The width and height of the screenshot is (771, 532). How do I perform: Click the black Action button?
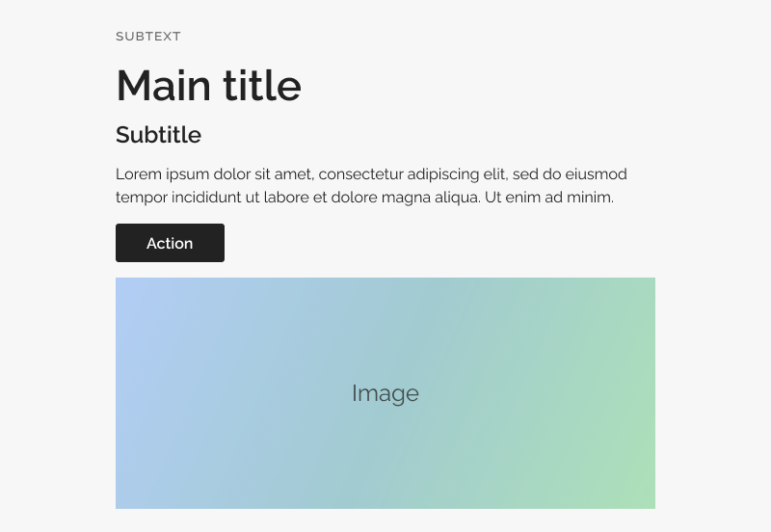pyautogui.click(x=170, y=243)
